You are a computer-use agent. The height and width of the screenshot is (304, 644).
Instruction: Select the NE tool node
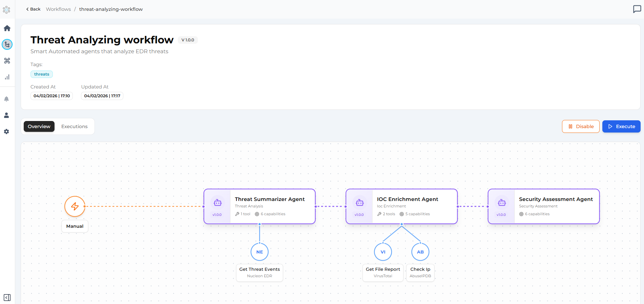coord(259,252)
